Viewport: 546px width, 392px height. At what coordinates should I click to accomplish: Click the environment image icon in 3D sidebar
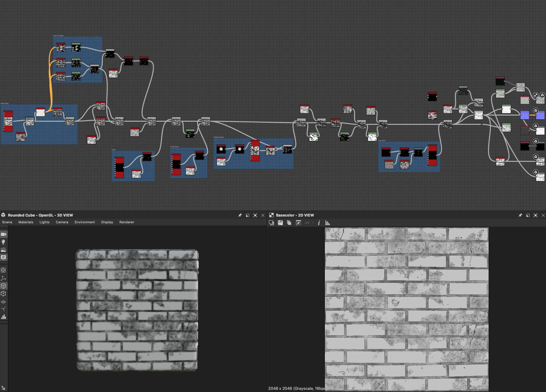[3, 250]
